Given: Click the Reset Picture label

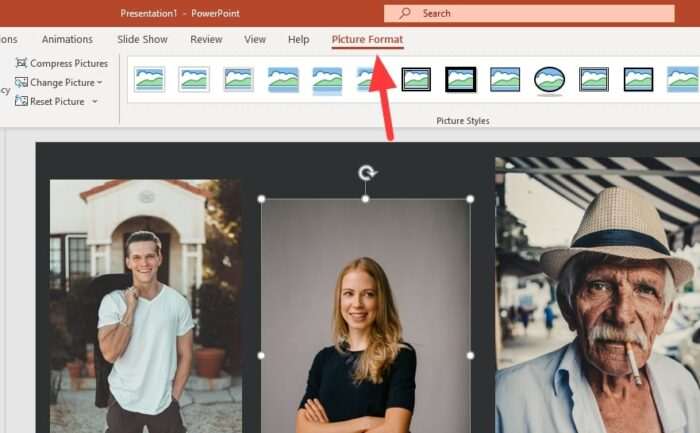Looking at the screenshot, I should pos(57,101).
